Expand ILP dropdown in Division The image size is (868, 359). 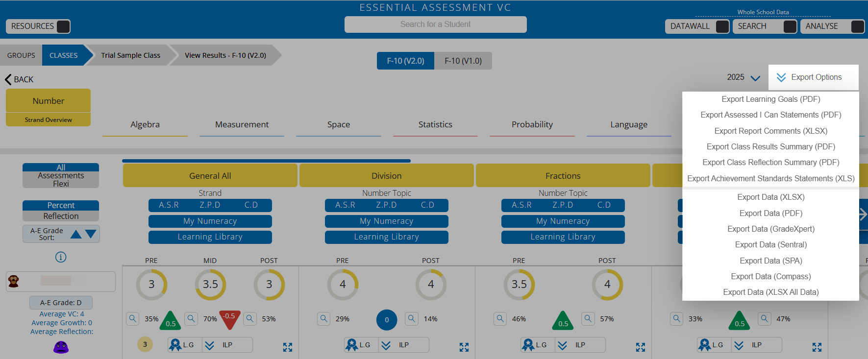tap(386, 345)
